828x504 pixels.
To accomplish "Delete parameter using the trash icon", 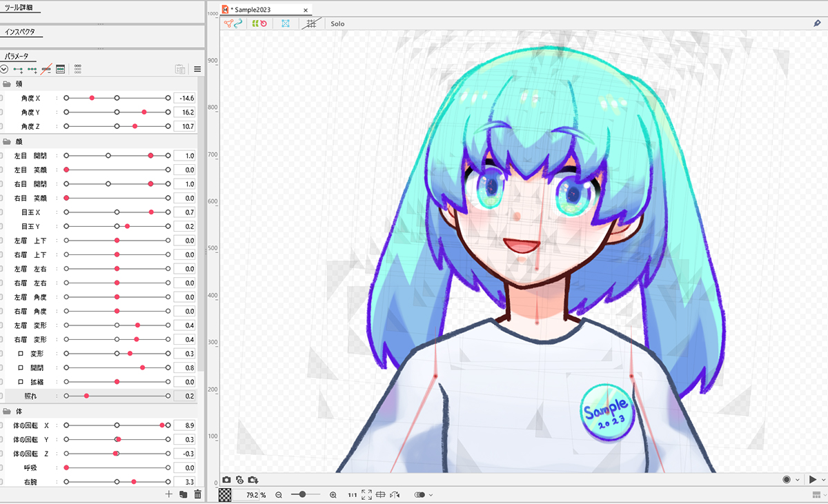I will pos(198,494).
